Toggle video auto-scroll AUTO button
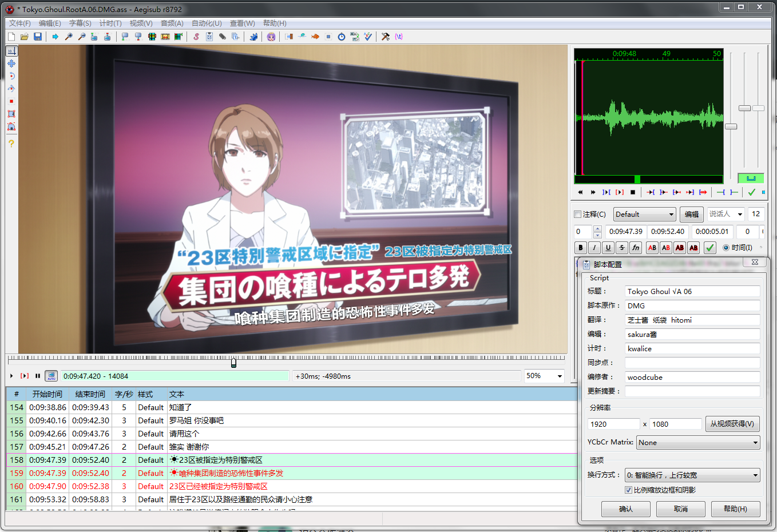The width and height of the screenshot is (777, 532). [51, 376]
